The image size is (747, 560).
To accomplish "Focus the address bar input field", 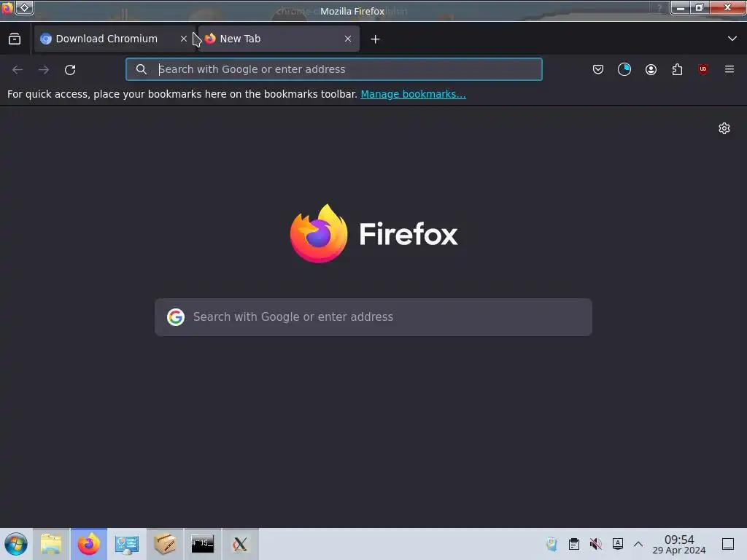I will point(334,69).
